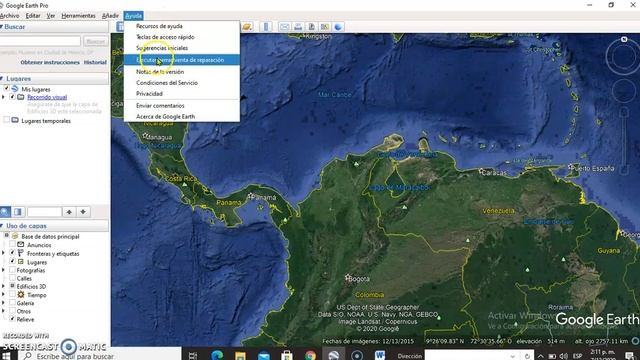Expand the Edificios 3D tree node
The height and width of the screenshot is (360, 640).
pos(4,286)
